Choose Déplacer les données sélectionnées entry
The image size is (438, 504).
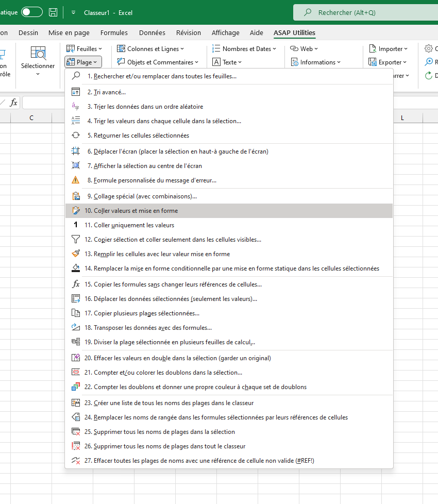click(229, 298)
